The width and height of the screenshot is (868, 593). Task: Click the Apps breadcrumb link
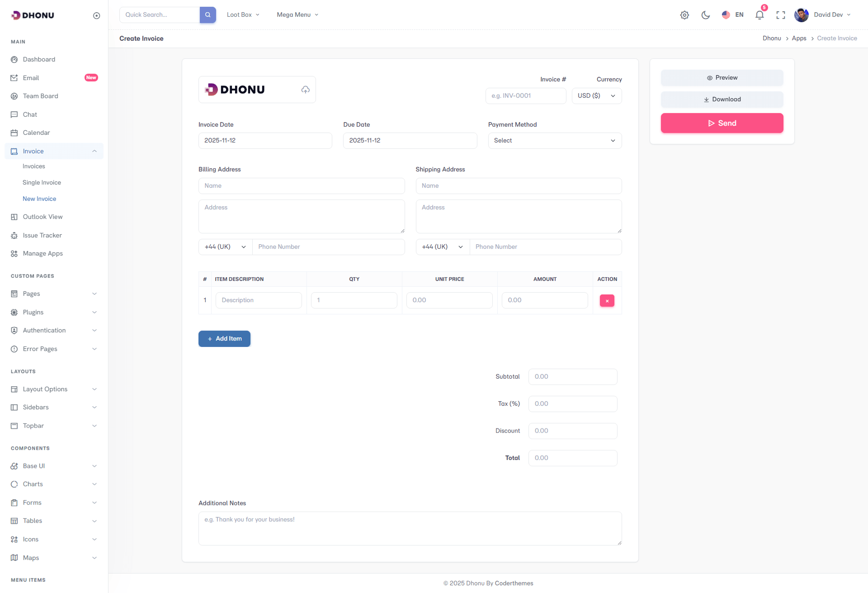click(x=799, y=38)
